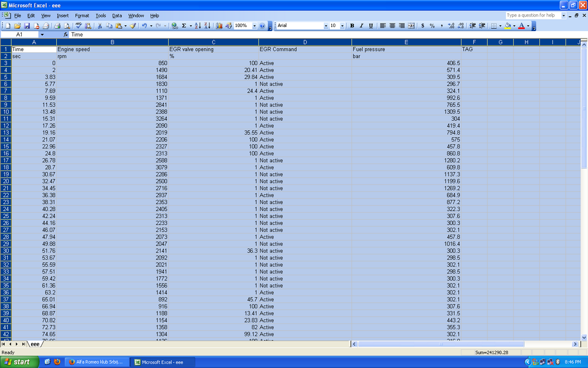Undo the last action
Screen dimensions: 588x368
coord(144,25)
